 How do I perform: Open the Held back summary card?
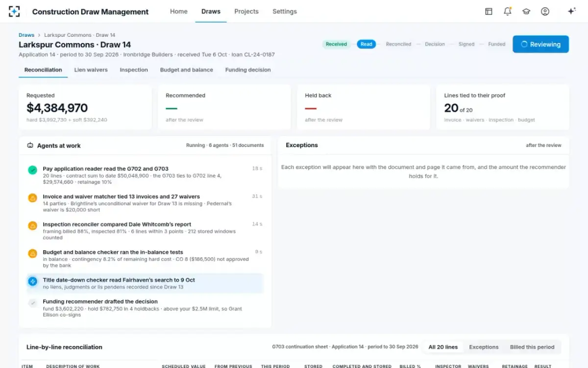[x=364, y=107]
